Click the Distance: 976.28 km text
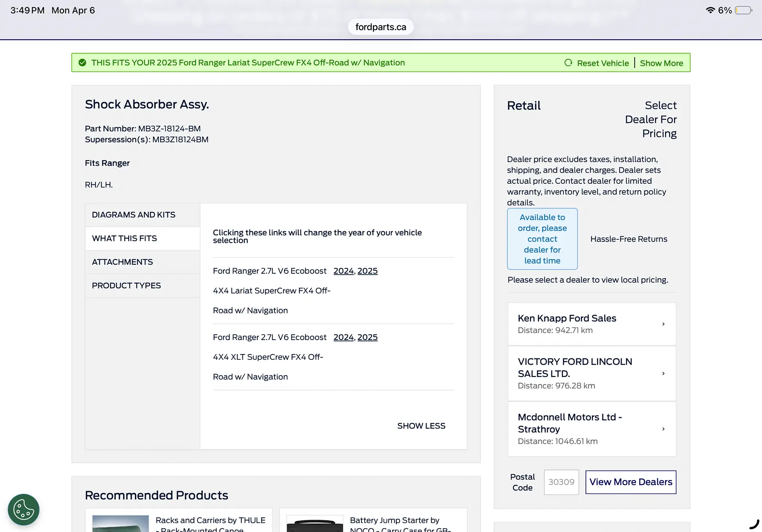Screen dimensions: 762x532 tap(556, 385)
